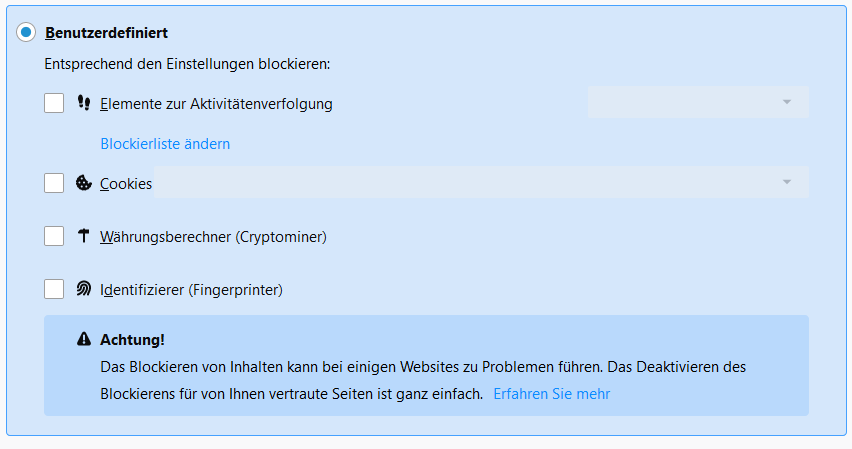The image size is (852, 449).
Task: Expand the Cookies dropdown list
Action: 481,182
